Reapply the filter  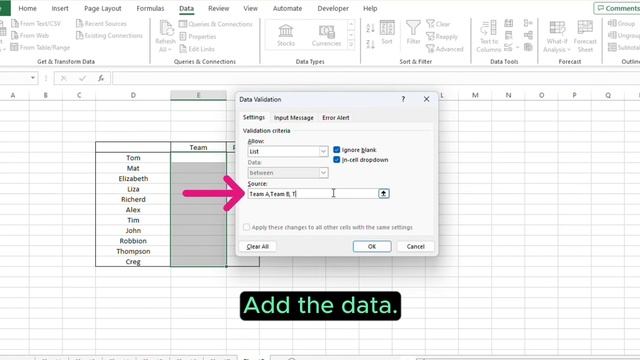pyautogui.click(x=442, y=36)
